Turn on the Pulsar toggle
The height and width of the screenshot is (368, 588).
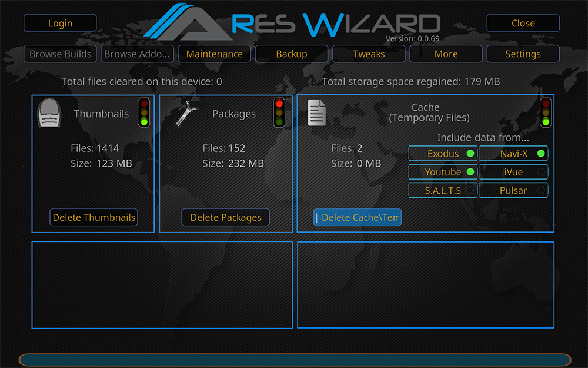(x=513, y=190)
